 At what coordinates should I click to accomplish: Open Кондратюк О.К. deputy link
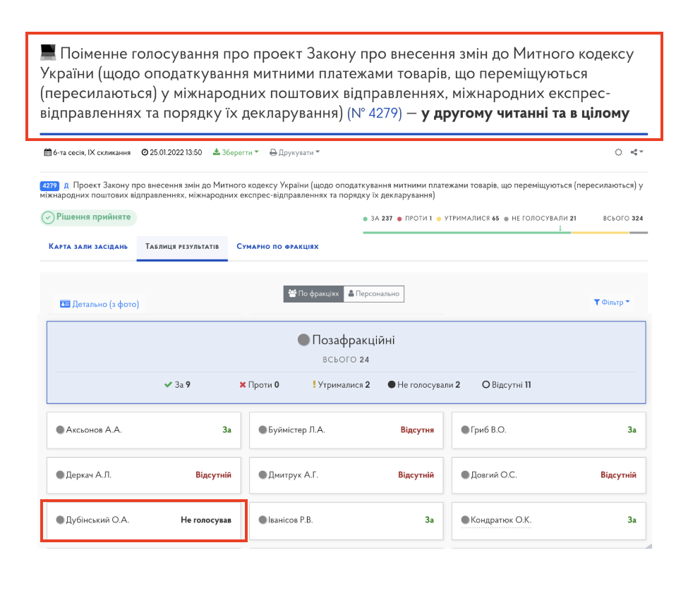500,520
